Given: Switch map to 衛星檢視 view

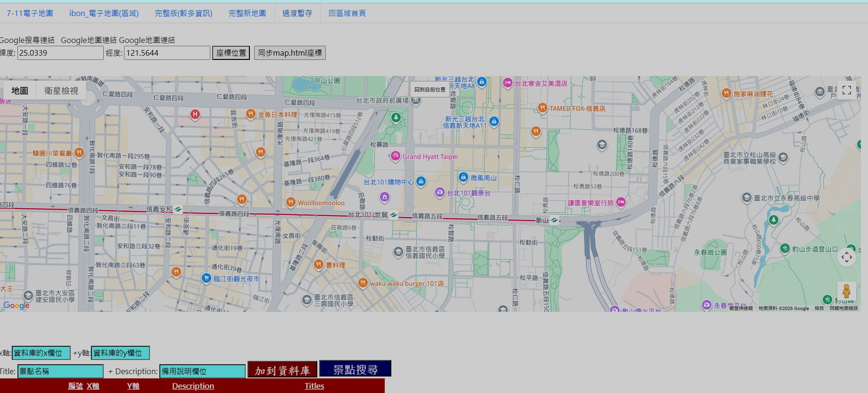Looking at the screenshot, I should [x=61, y=91].
